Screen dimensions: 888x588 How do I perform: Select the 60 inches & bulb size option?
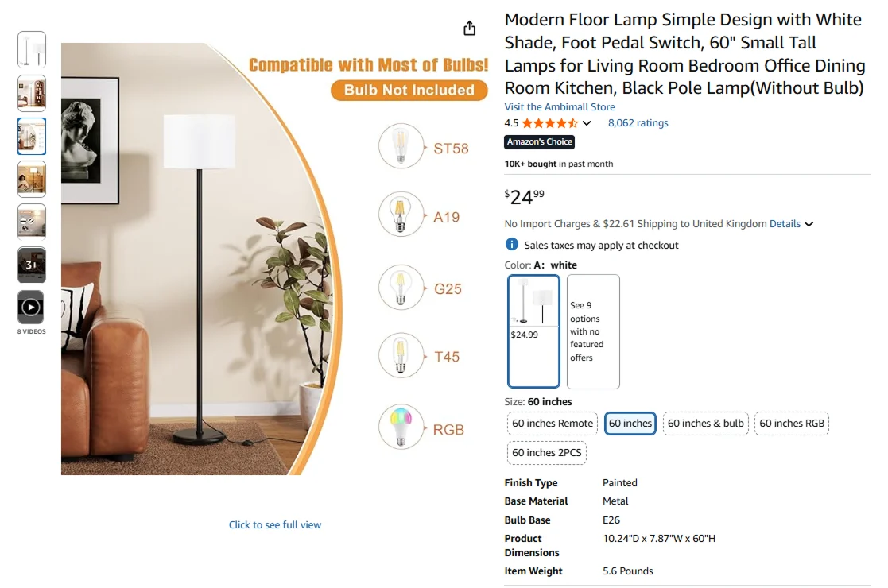tap(705, 424)
